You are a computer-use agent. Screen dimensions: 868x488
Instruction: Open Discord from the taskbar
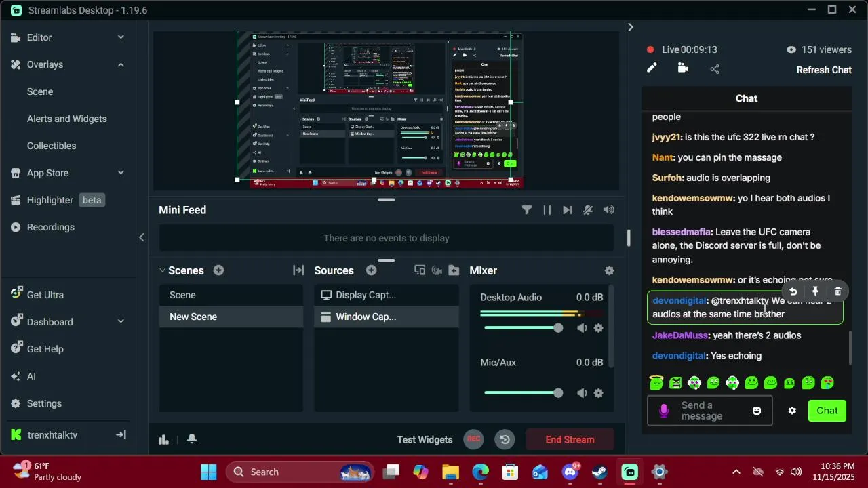click(x=570, y=472)
